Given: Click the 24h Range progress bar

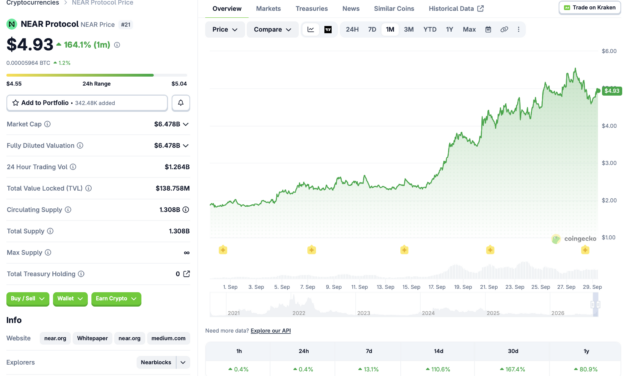Looking at the screenshot, I should [96, 75].
